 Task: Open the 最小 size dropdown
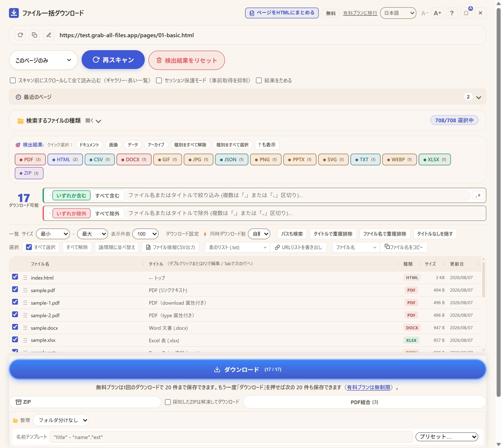pos(53,234)
